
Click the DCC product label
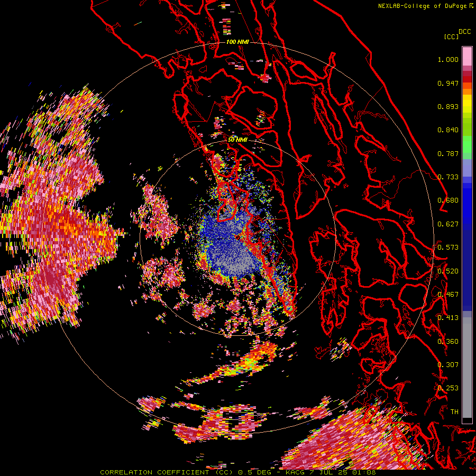coord(464,32)
